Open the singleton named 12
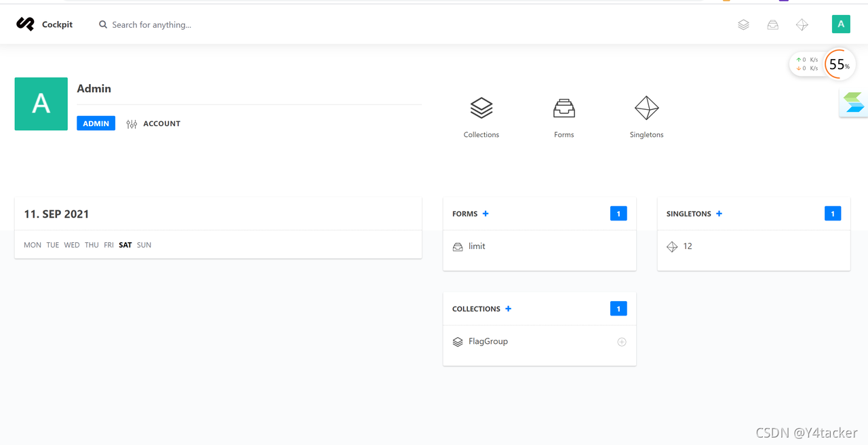Viewport: 868px width, 445px height. point(688,246)
